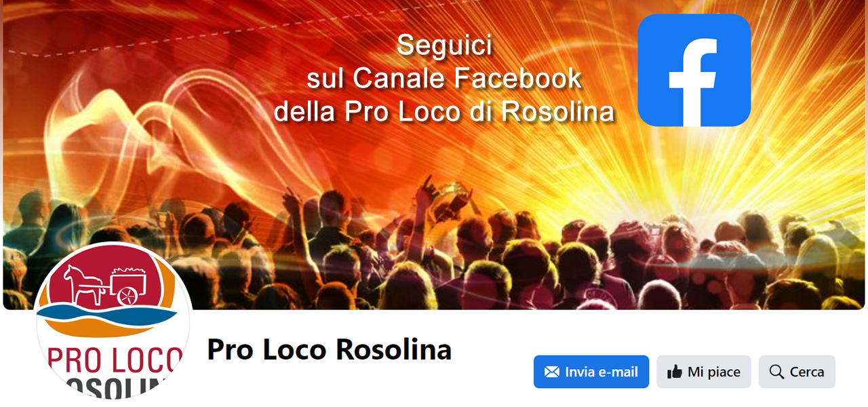Click the Seguici text in the banner
This screenshot has width=868, height=407.
pos(444,46)
